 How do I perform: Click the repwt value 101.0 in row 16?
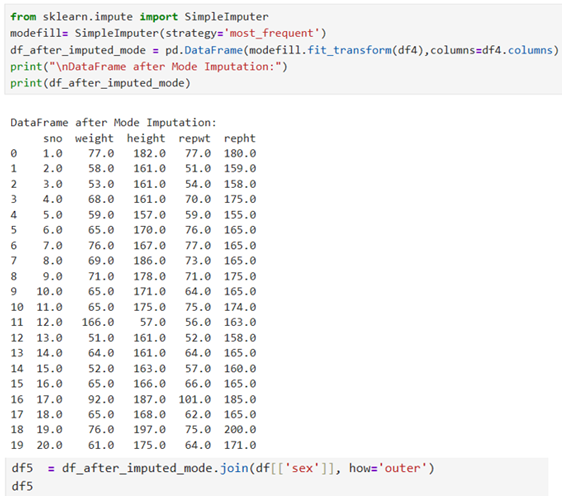click(x=195, y=399)
